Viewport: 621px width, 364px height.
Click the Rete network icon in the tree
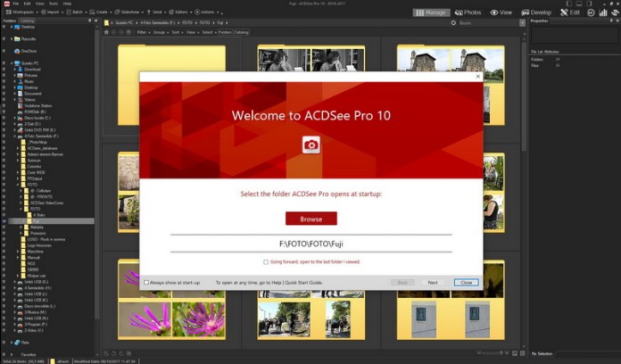tap(17, 343)
